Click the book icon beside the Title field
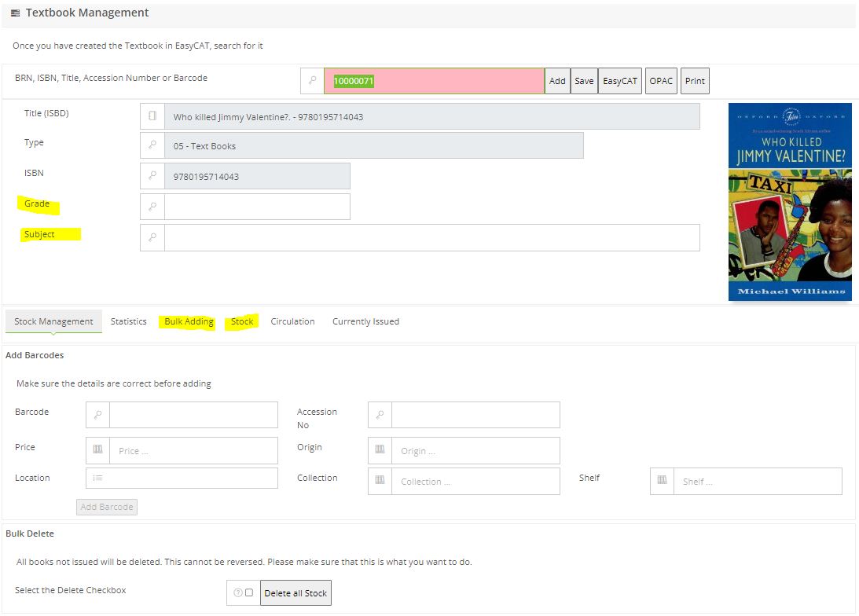This screenshot has height=616, width=859. click(152, 116)
